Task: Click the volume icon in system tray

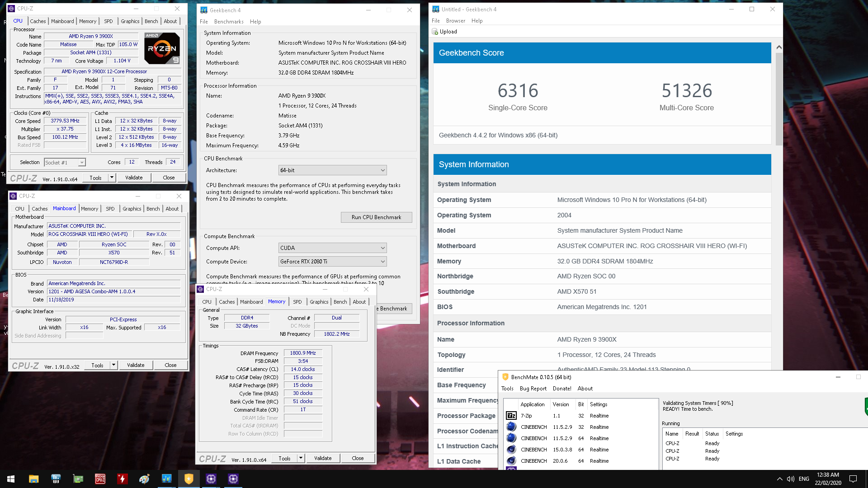Action: click(x=791, y=479)
